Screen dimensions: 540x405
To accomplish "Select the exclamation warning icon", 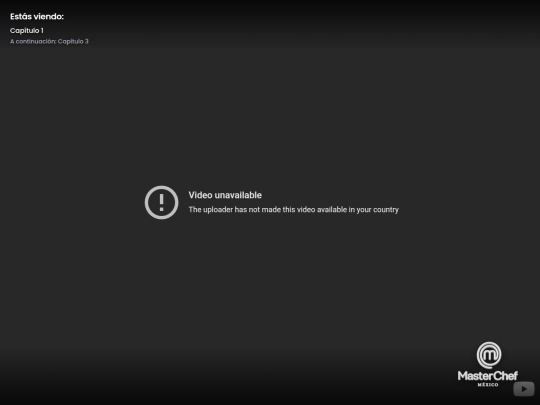I will (x=162, y=202).
